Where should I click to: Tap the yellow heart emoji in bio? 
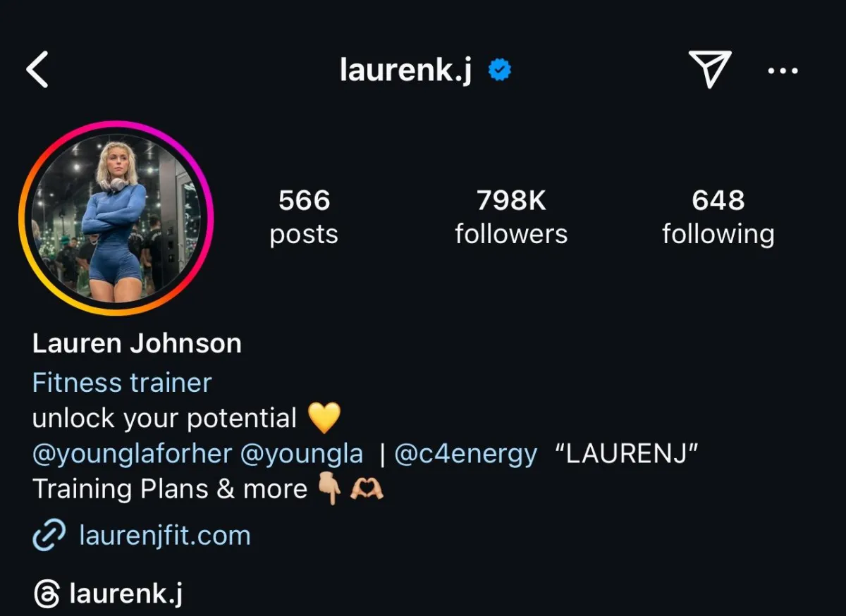coord(324,418)
